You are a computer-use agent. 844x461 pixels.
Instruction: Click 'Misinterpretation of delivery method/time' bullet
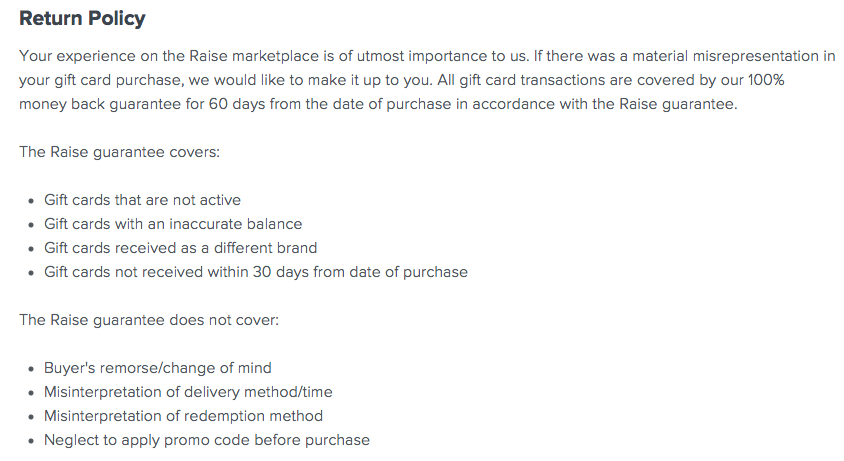tap(188, 392)
